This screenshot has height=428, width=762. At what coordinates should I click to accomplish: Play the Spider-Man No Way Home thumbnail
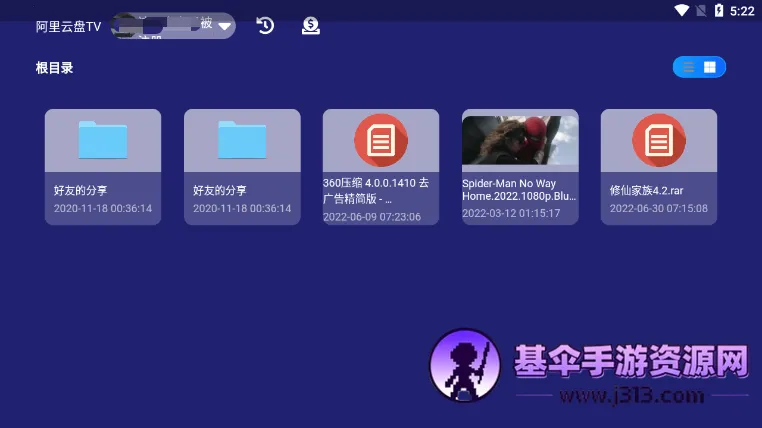520,140
